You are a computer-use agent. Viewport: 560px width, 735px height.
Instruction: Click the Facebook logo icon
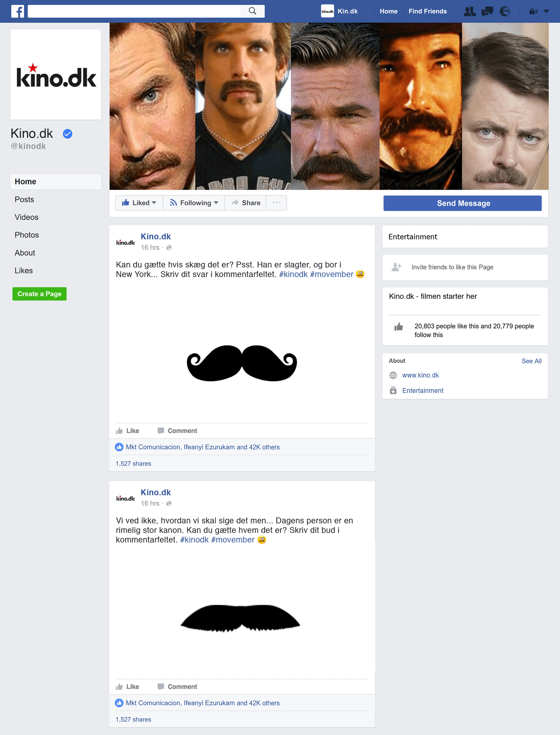pos(18,11)
